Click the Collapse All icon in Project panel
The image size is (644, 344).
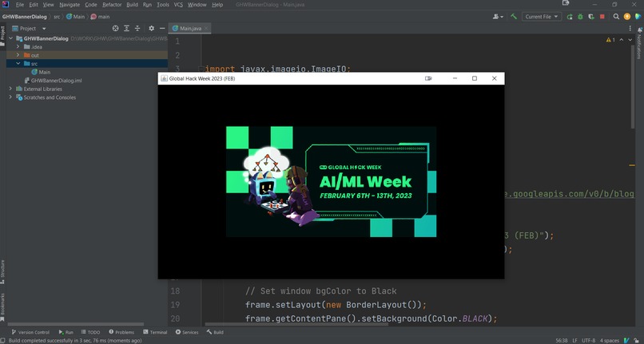click(x=137, y=28)
